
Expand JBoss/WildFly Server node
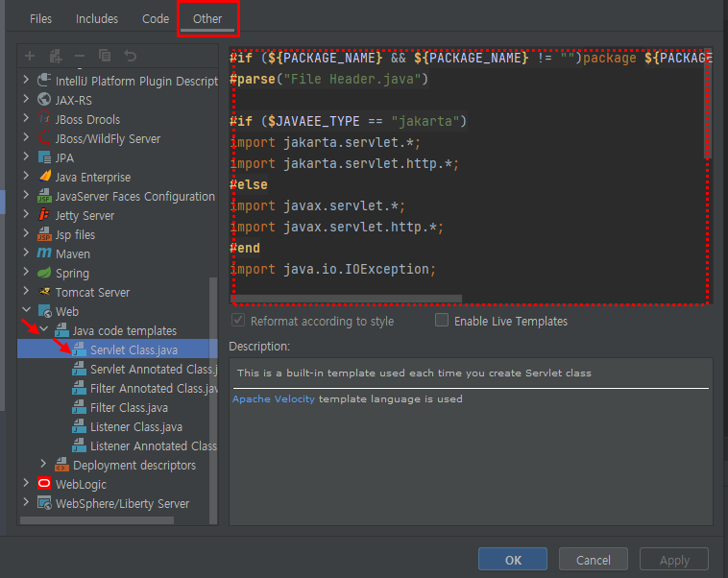26,137
